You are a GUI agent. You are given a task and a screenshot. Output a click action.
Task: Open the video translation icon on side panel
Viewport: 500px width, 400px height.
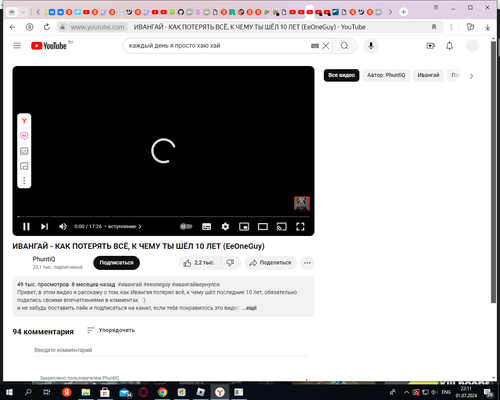point(24,136)
